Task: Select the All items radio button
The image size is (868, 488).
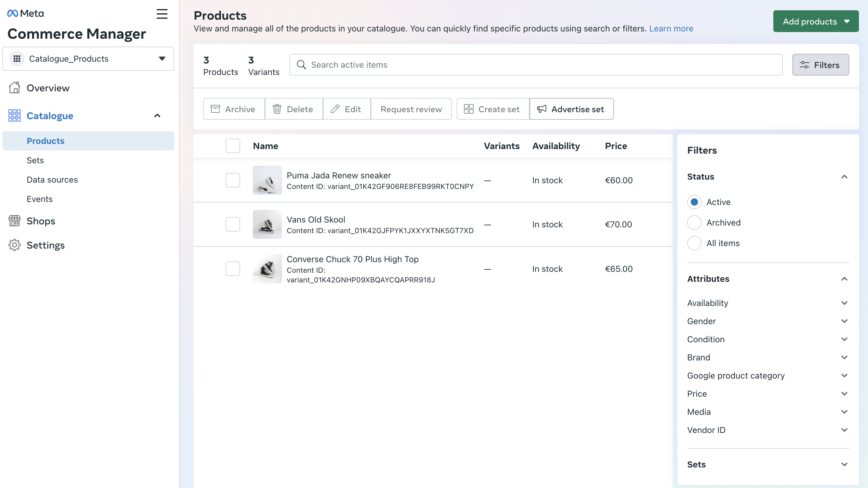Action: point(694,243)
